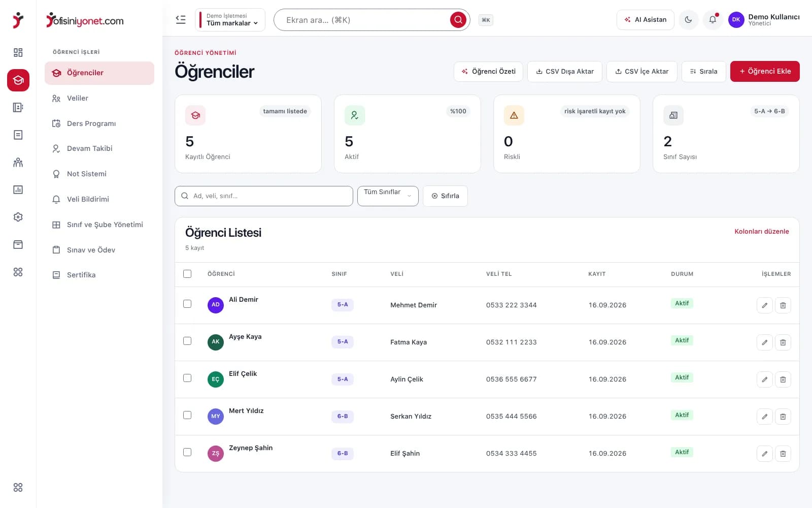Check the Ali Demir row checkbox
The height and width of the screenshot is (508, 812).
point(187,304)
